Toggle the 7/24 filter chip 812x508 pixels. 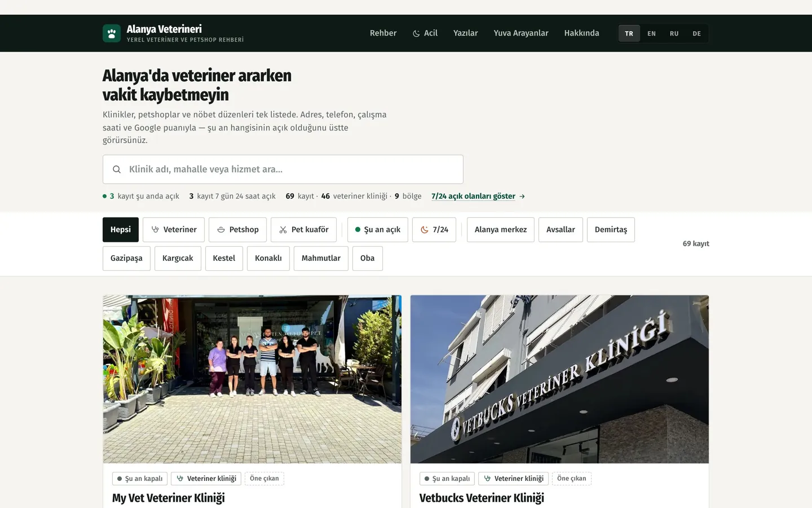(x=434, y=230)
